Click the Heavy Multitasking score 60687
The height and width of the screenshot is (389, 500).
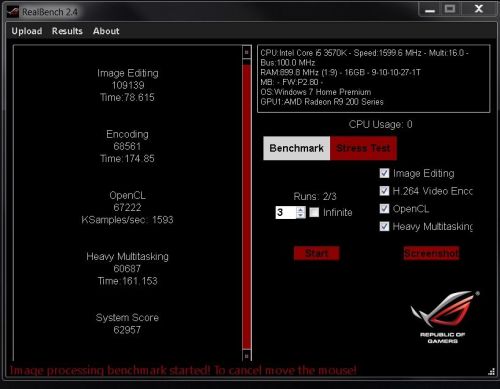coord(127,268)
